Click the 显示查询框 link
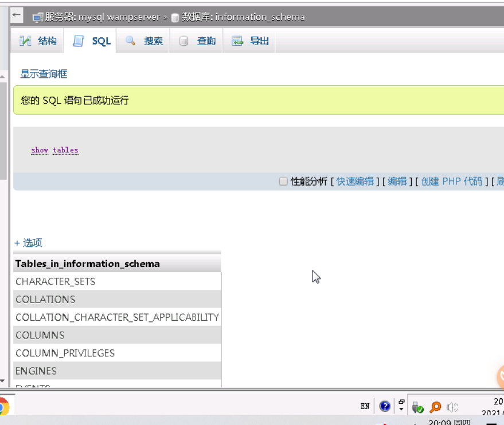 [x=44, y=74]
